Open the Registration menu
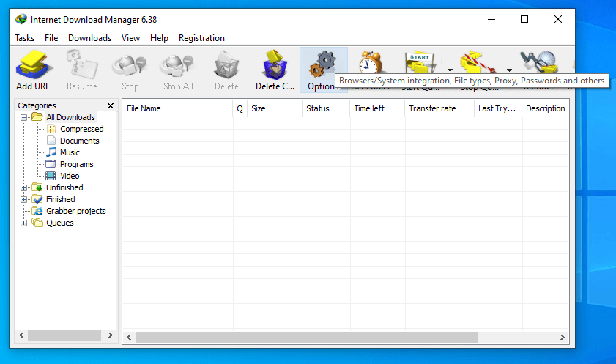616x364 pixels. [x=201, y=38]
